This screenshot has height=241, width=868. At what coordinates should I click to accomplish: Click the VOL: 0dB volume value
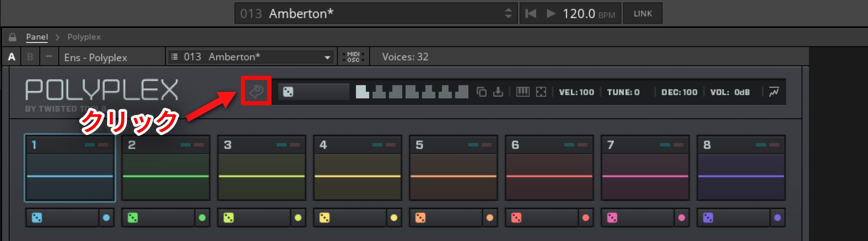pos(730,92)
